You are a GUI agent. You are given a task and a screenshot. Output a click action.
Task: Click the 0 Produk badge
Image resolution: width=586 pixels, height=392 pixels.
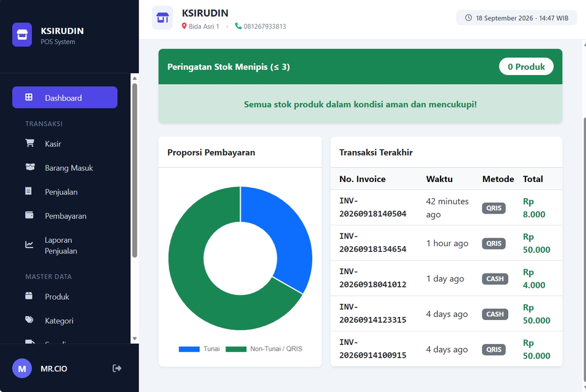(526, 66)
